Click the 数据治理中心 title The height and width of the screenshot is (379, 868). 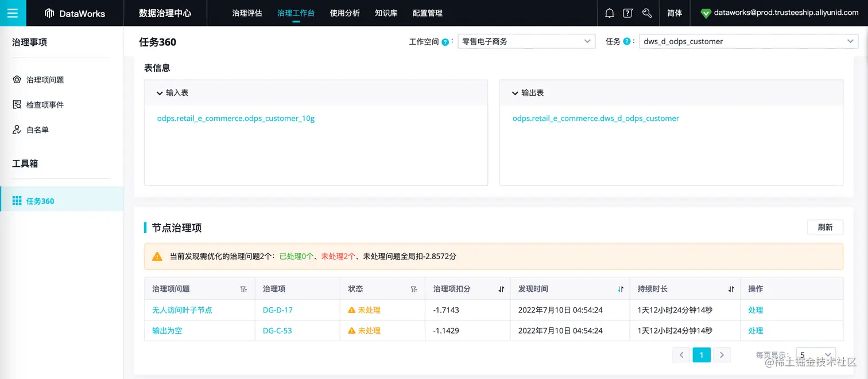click(165, 13)
